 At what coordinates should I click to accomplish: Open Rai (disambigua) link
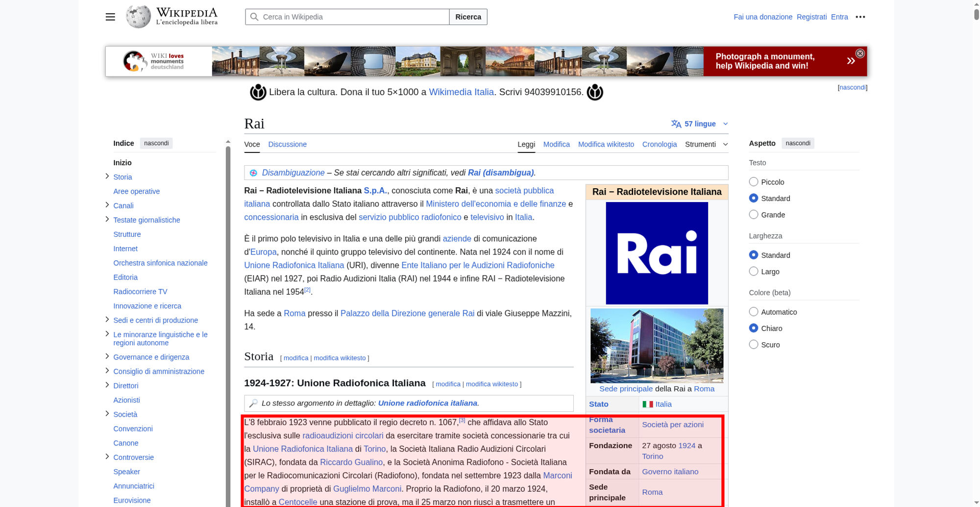(x=500, y=173)
